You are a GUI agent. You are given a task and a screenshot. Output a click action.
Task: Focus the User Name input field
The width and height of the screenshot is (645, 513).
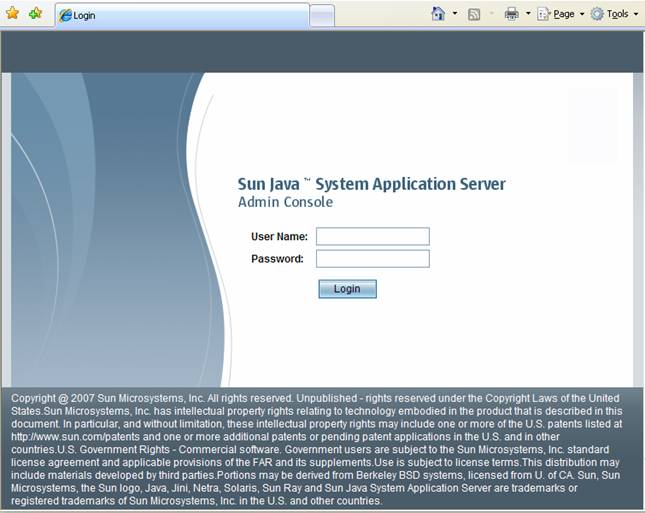tap(372, 236)
